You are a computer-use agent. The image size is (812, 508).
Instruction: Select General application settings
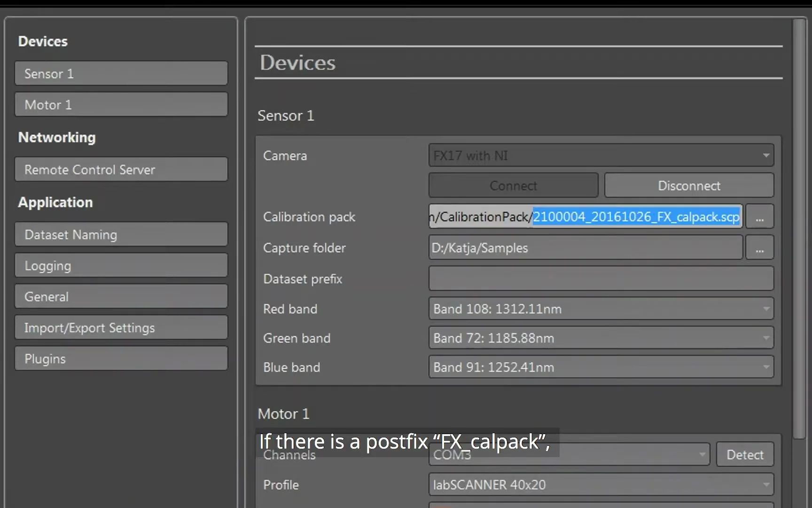(121, 296)
